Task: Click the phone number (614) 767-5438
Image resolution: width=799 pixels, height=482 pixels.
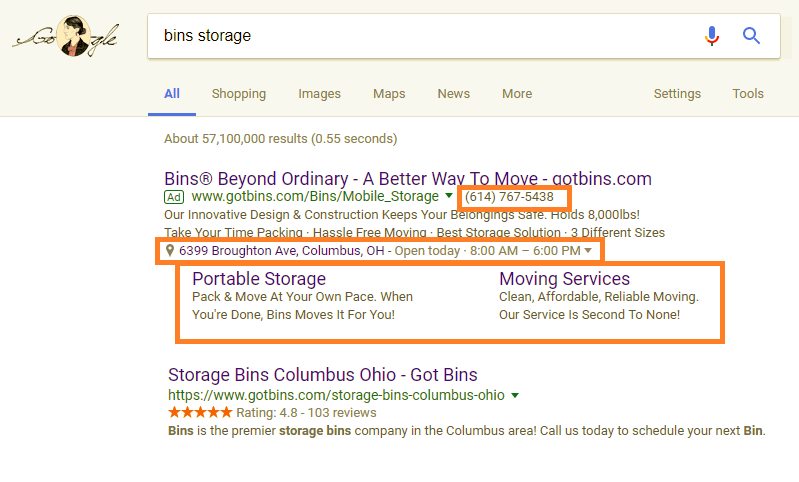Action: [509, 197]
